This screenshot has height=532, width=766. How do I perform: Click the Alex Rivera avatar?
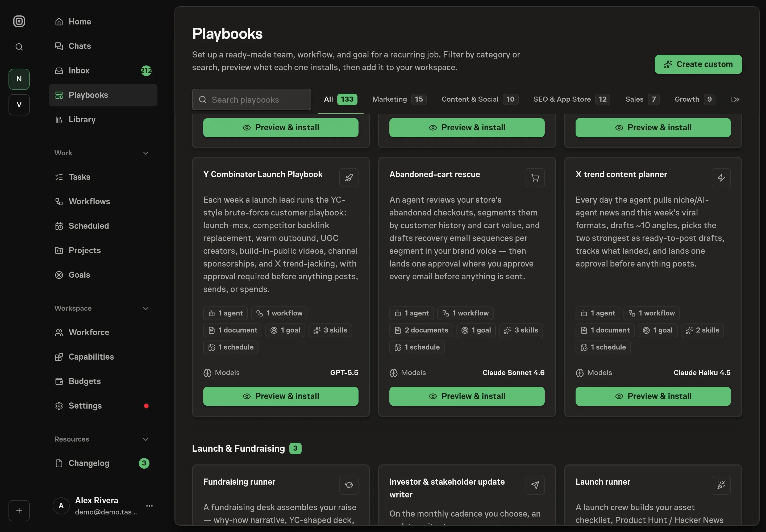tap(61, 506)
